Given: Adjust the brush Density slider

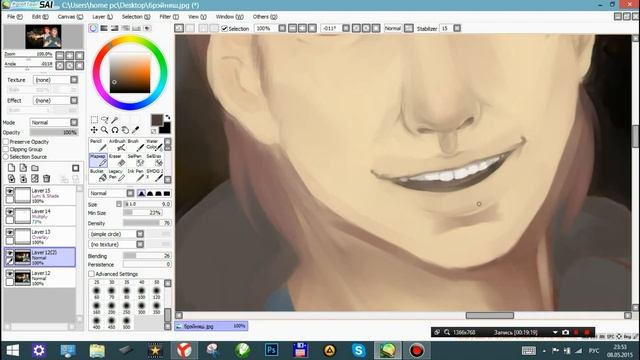Looking at the screenshot, I should pyautogui.click(x=147, y=223).
